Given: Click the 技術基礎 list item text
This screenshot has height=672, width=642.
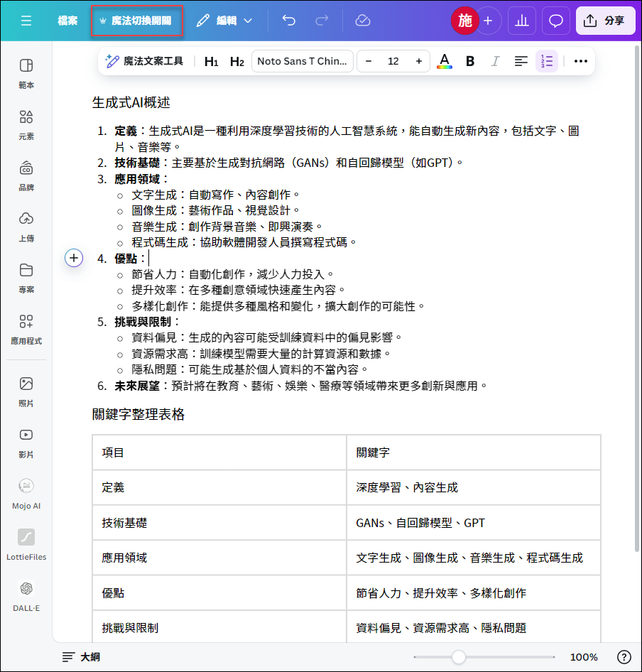Looking at the screenshot, I should tap(289, 163).
